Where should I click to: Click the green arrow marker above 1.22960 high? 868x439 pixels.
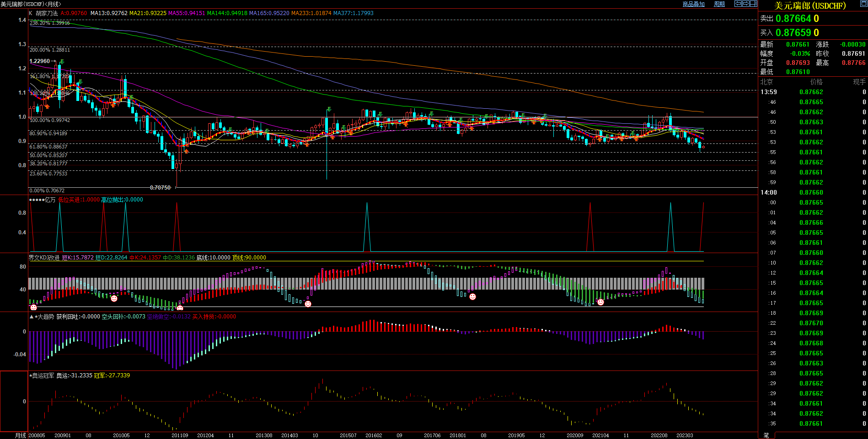pyautogui.click(x=62, y=62)
